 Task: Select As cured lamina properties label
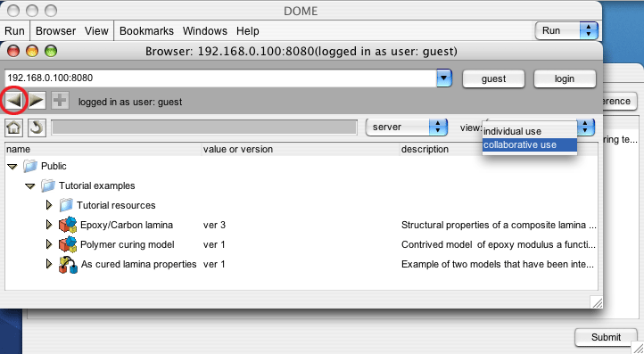click(139, 264)
